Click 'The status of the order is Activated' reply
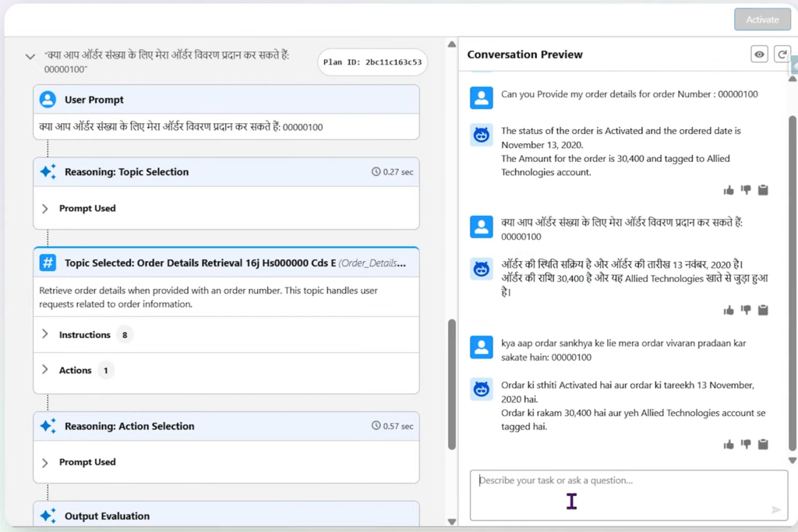The height and width of the screenshot is (532, 798). [620, 152]
